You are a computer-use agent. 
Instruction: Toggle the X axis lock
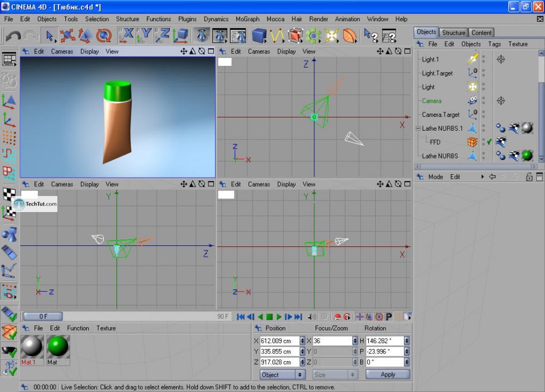coord(126,36)
